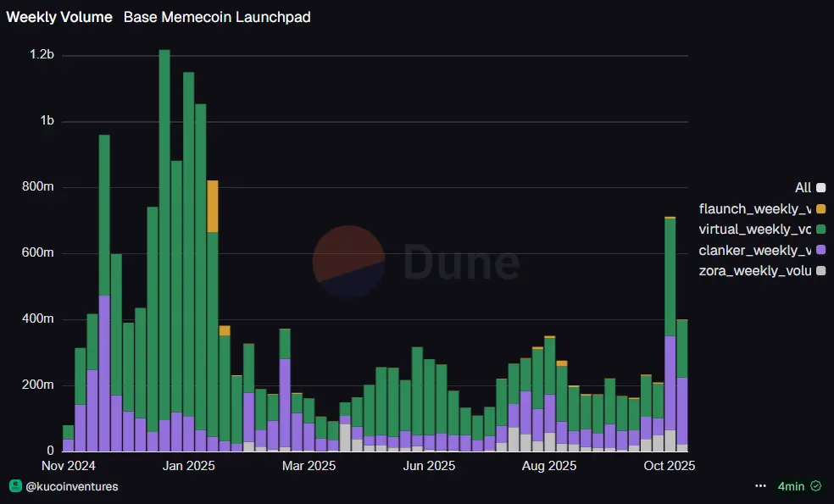Click the '200m' y-axis label
Image resolution: width=834 pixels, height=504 pixels.
tap(38, 385)
